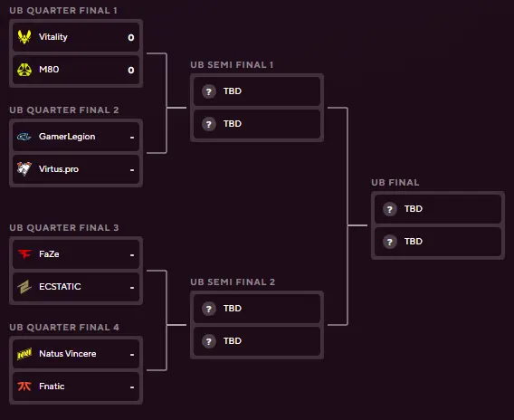
Task: Click the Vitality team logo
Action: click(24, 37)
